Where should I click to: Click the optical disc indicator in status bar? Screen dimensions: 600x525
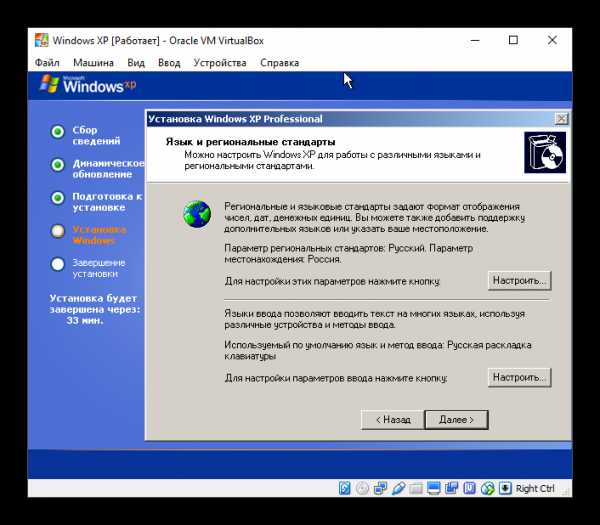point(363,488)
